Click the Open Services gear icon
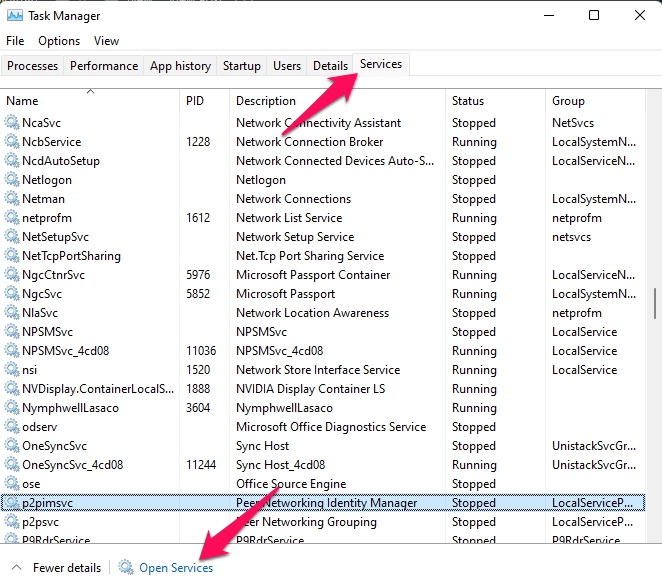Screen dimensions: 662x587 click(126, 568)
